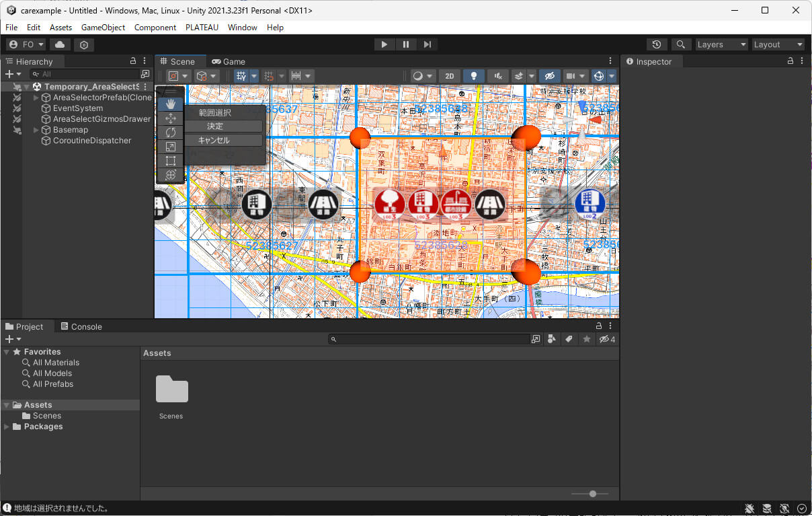
Task: Adjust the asset icon size slider
Action: coord(592,494)
